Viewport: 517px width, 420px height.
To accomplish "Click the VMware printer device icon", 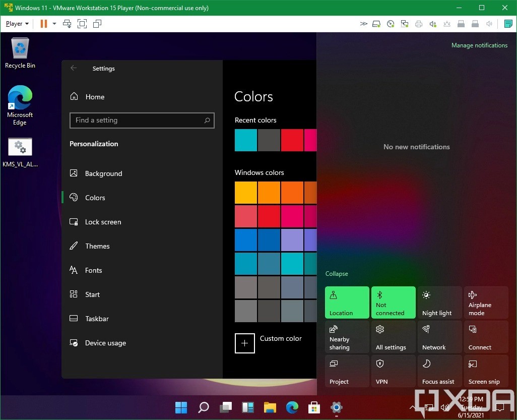I will coord(419,24).
